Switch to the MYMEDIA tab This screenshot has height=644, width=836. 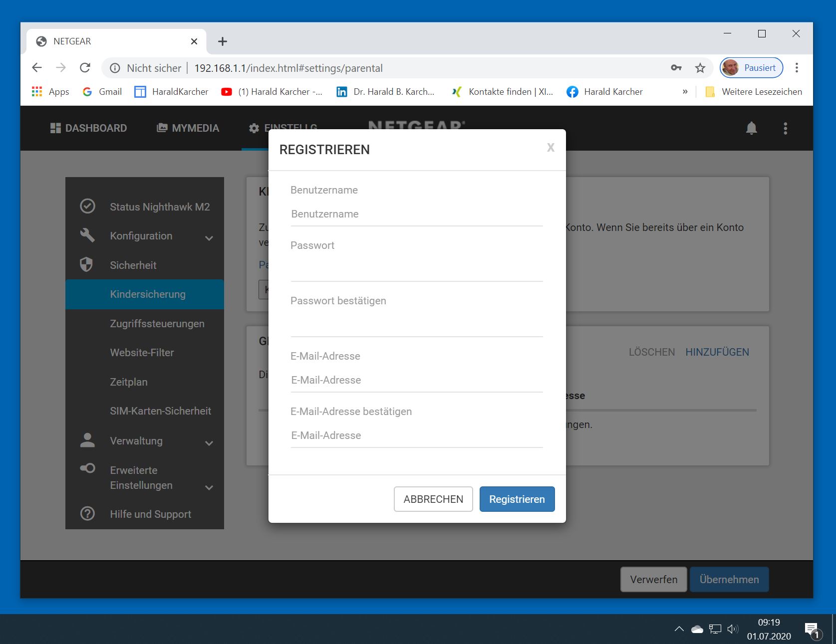pyautogui.click(x=188, y=128)
